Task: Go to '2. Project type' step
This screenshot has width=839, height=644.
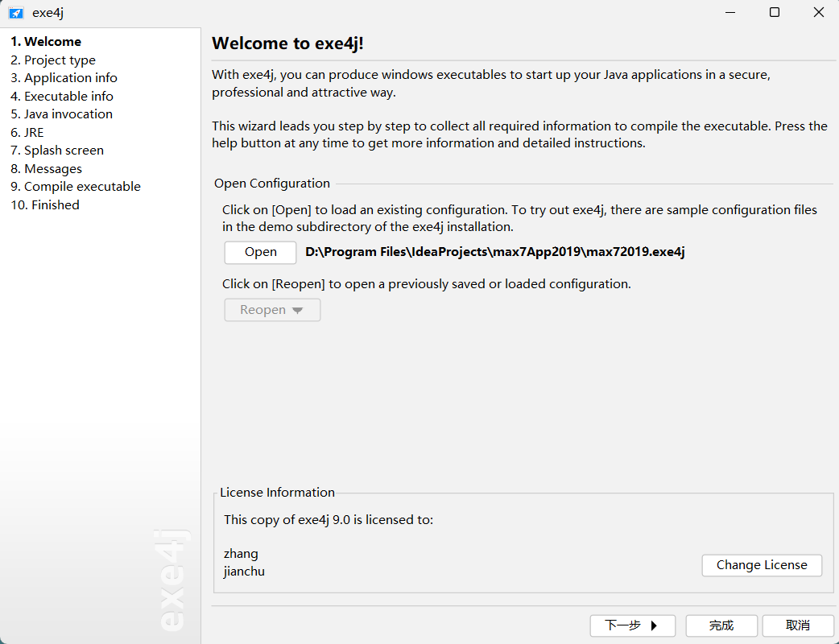Action: coord(53,60)
